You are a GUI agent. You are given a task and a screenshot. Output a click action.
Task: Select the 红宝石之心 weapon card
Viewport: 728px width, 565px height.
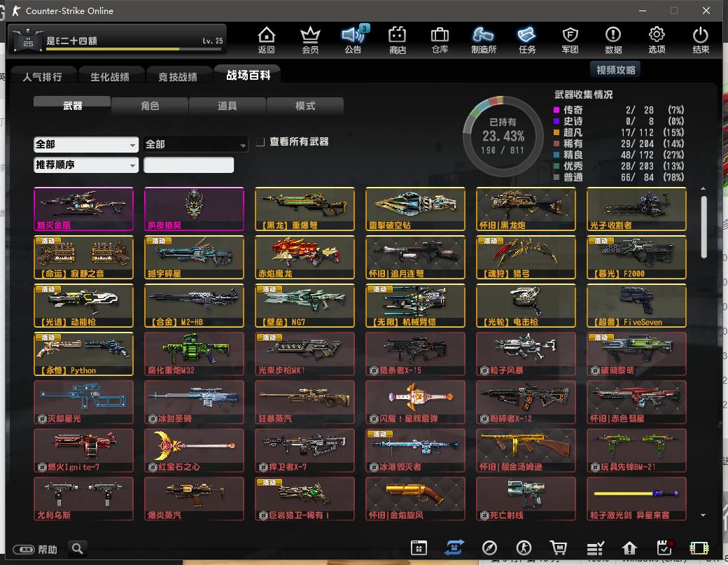pyautogui.click(x=194, y=450)
